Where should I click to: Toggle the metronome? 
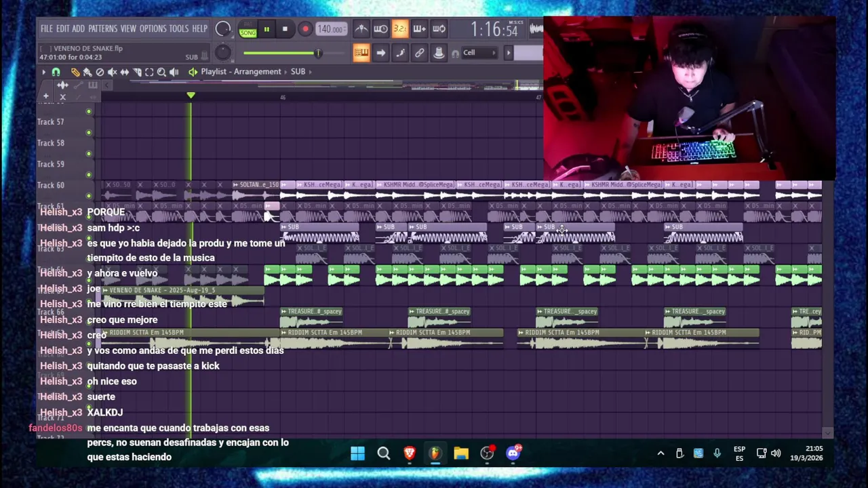[x=361, y=28]
